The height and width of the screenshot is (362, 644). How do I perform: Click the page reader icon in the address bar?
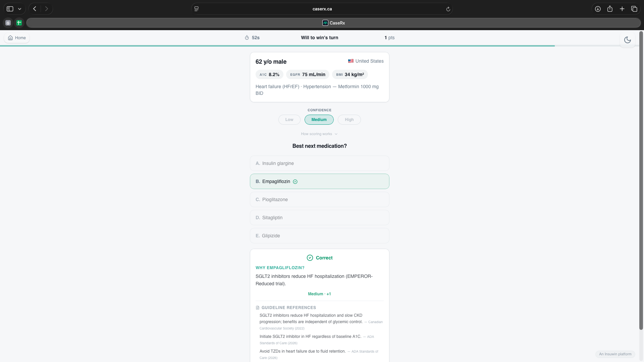[x=197, y=9]
